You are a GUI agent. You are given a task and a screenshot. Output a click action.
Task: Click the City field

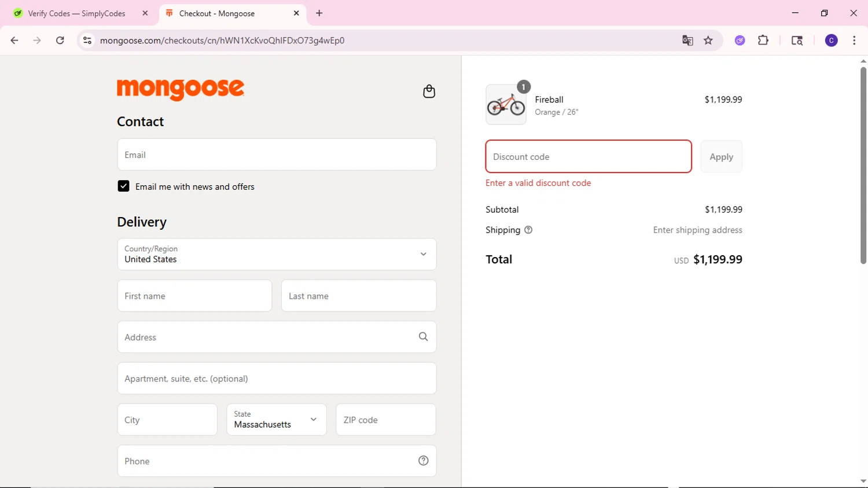167,420
